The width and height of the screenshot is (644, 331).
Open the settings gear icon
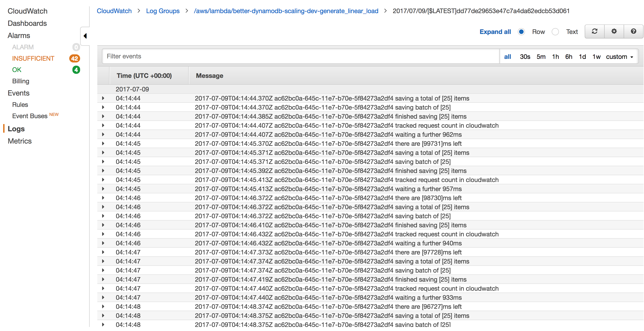(x=614, y=31)
